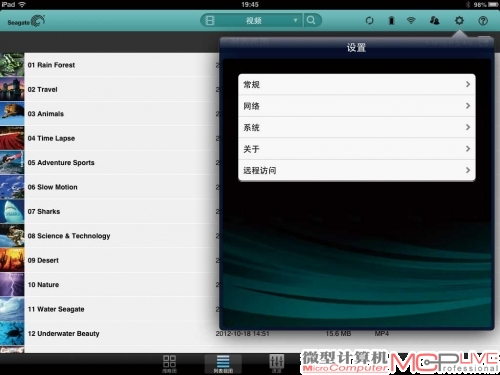This screenshot has height=375, width=500.
Task: Tap the 19:45 clock in status bar
Action: click(x=250, y=4)
